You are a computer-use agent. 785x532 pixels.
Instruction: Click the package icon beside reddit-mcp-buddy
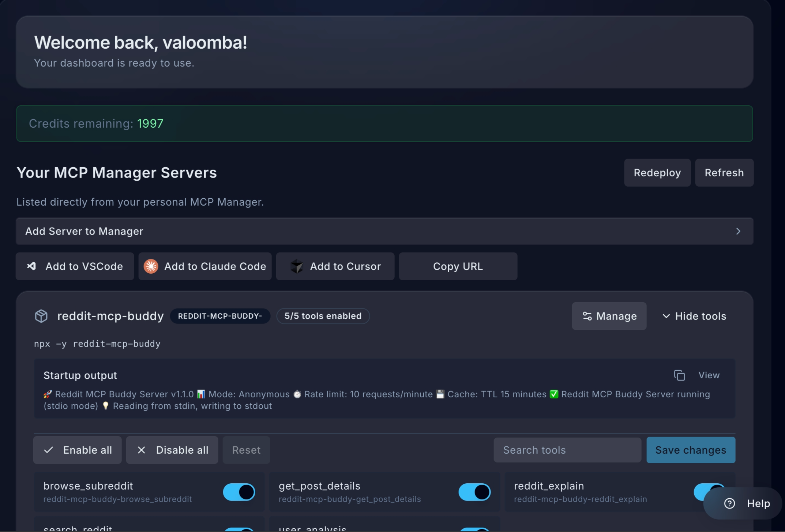pos(41,316)
